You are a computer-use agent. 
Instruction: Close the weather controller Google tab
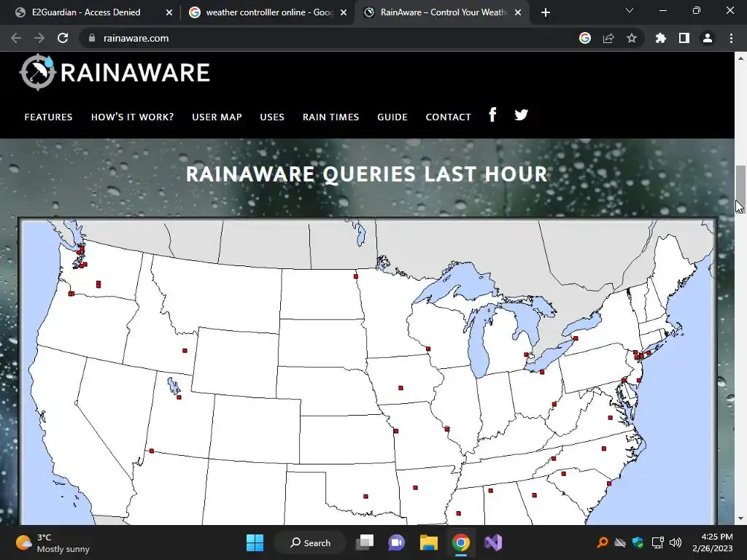coord(344,12)
